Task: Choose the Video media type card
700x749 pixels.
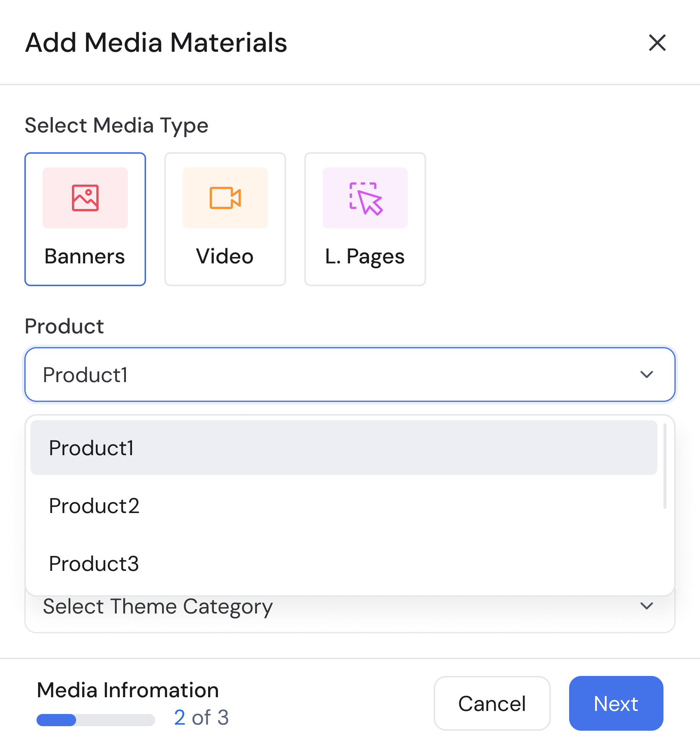Action: (225, 219)
